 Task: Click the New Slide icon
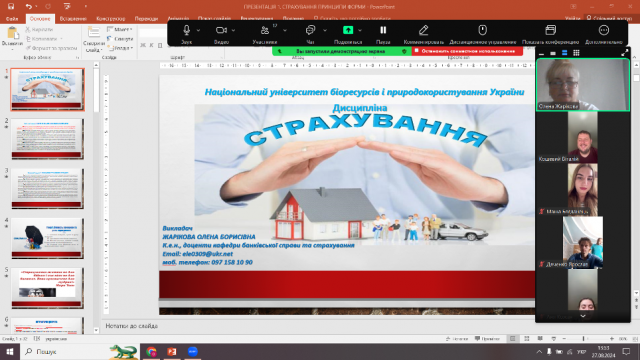[94, 33]
